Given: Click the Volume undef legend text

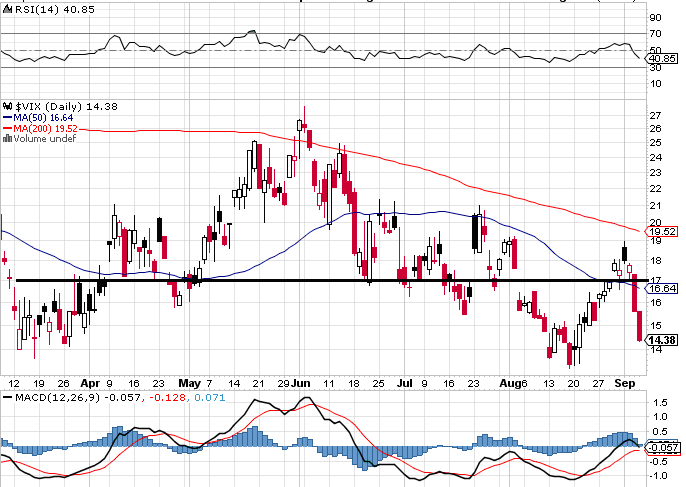Looking at the screenshot, I should click(x=43, y=138).
